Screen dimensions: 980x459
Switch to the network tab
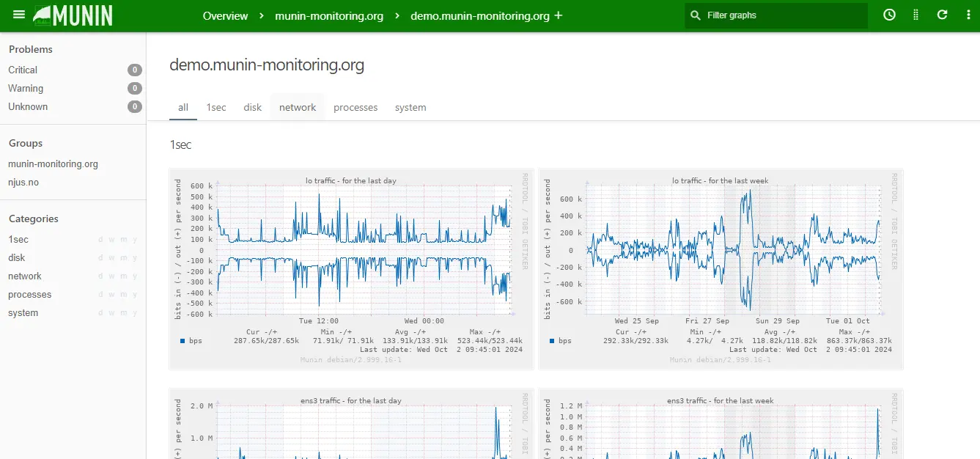click(298, 107)
